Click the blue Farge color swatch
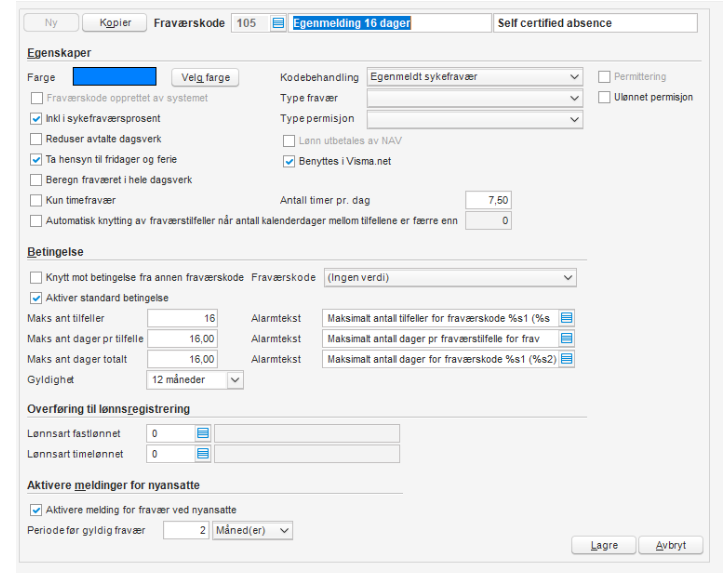The image size is (723, 573). pyautogui.click(x=115, y=76)
